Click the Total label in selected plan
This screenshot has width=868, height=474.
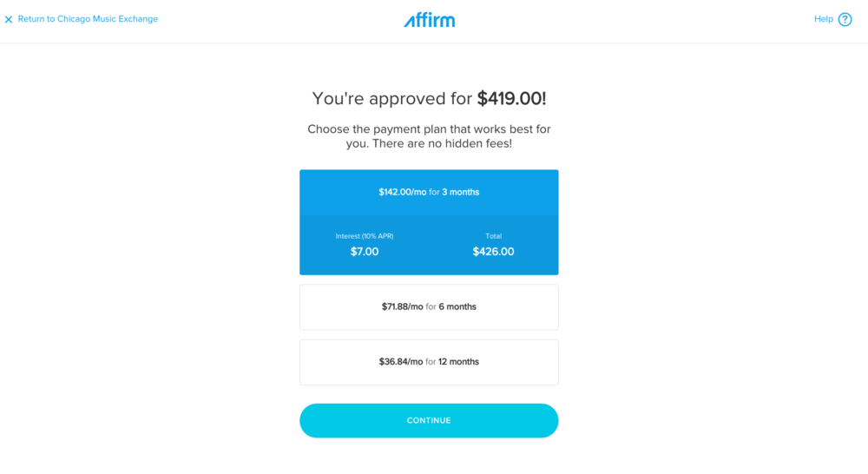coord(493,236)
